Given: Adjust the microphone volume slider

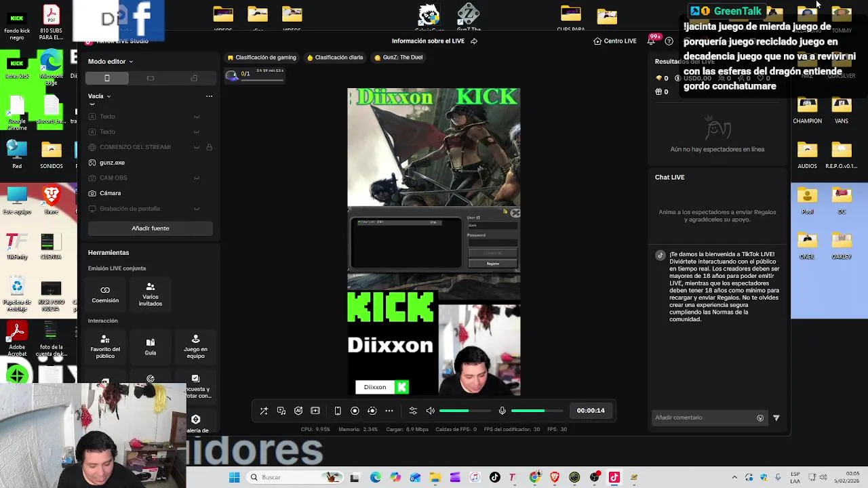Looking at the screenshot, I should point(537,411).
